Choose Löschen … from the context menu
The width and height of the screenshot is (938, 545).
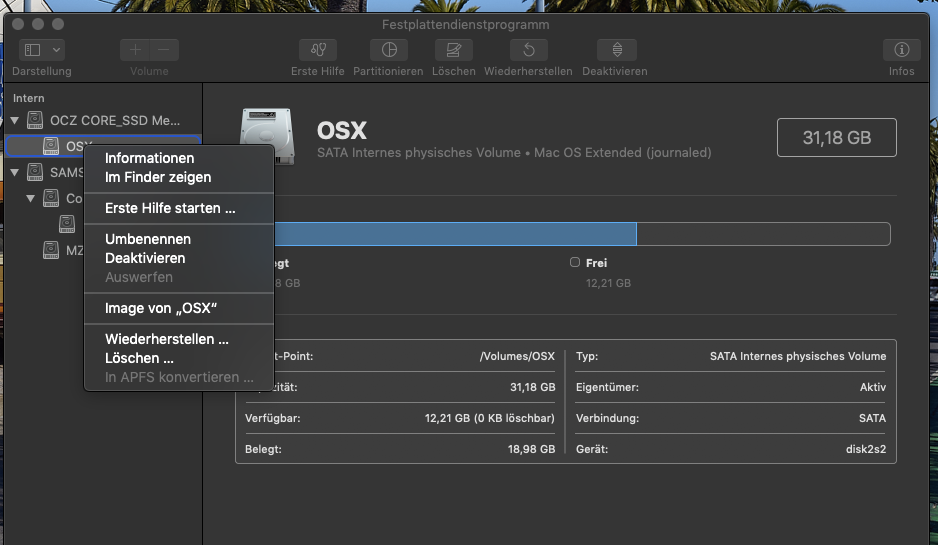[x=139, y=358]
